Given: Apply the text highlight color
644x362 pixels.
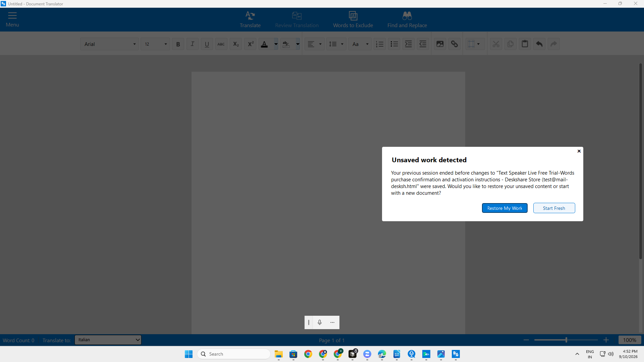Looking at the screenshot, I should 286,44.
